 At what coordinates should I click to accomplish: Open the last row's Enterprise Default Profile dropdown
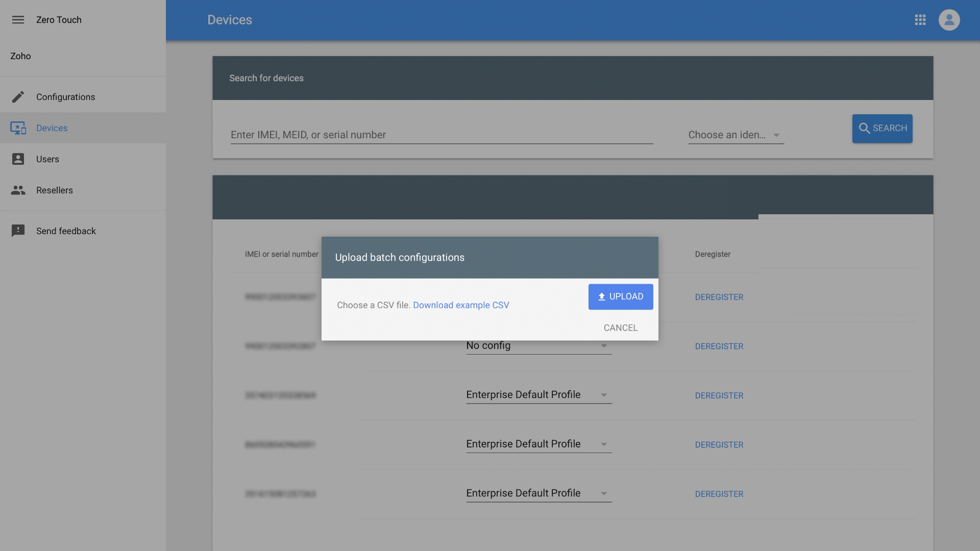[538, 493]
